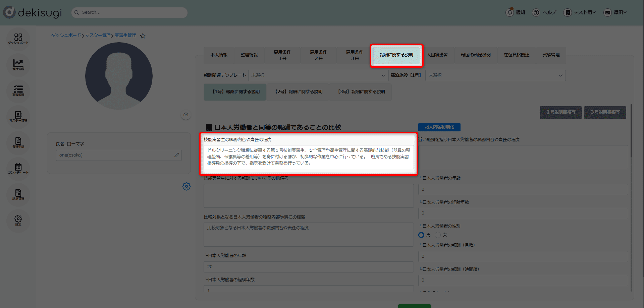
Task: Click the 2号説明欄複写 button
Action: coord(560,112)
